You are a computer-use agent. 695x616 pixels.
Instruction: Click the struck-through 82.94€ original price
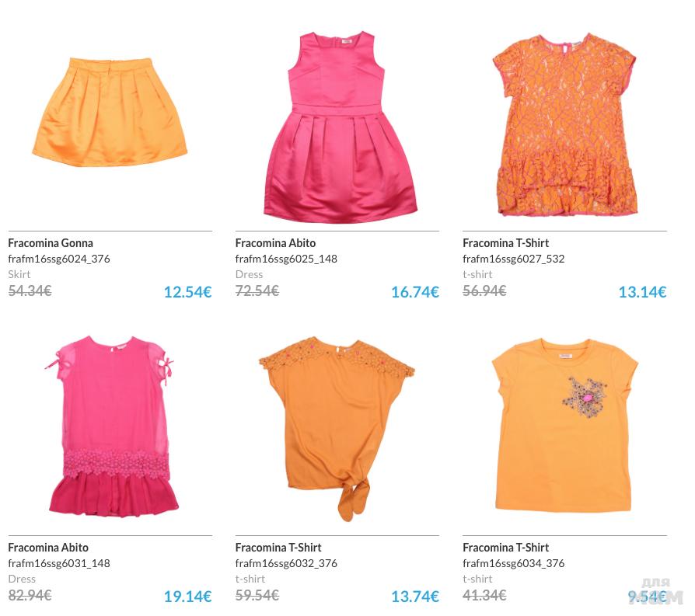pyautogui.click(x=30, y=595)
